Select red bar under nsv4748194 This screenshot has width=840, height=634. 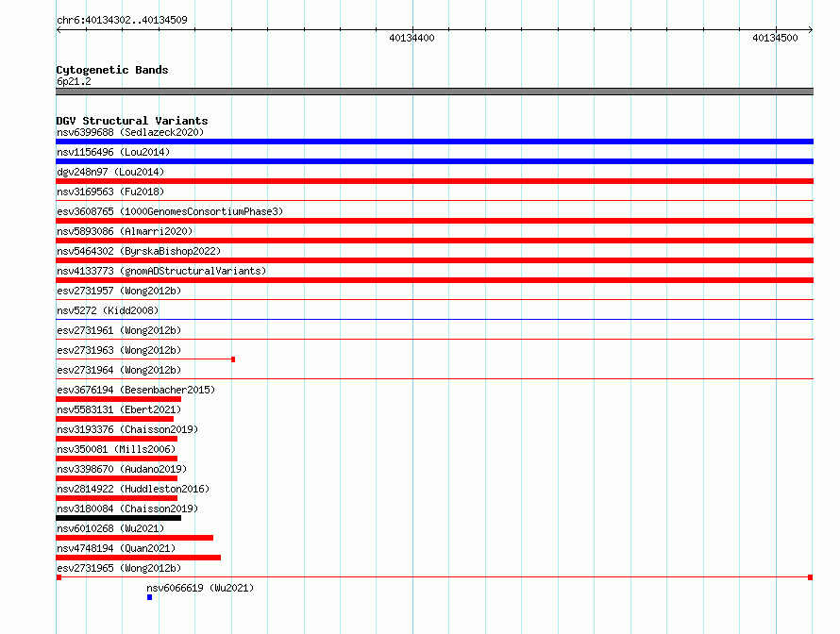pyautogui.click(x=138, y=558)
